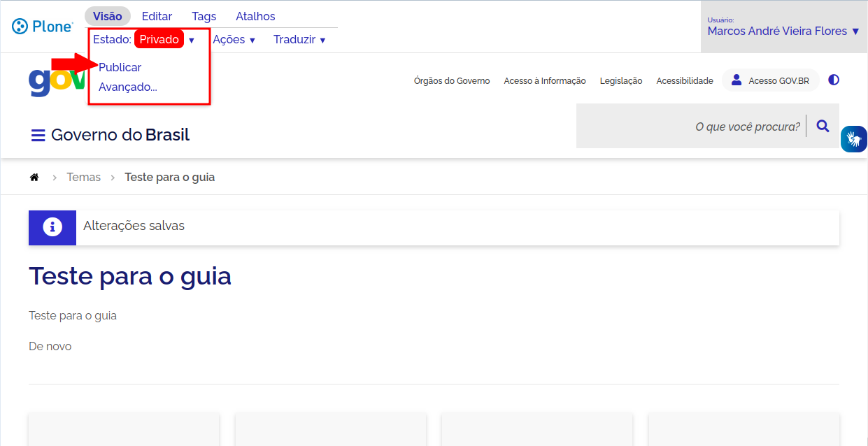
Task: Expand the Estado Privado state dropdown
Action: (191, 40)
